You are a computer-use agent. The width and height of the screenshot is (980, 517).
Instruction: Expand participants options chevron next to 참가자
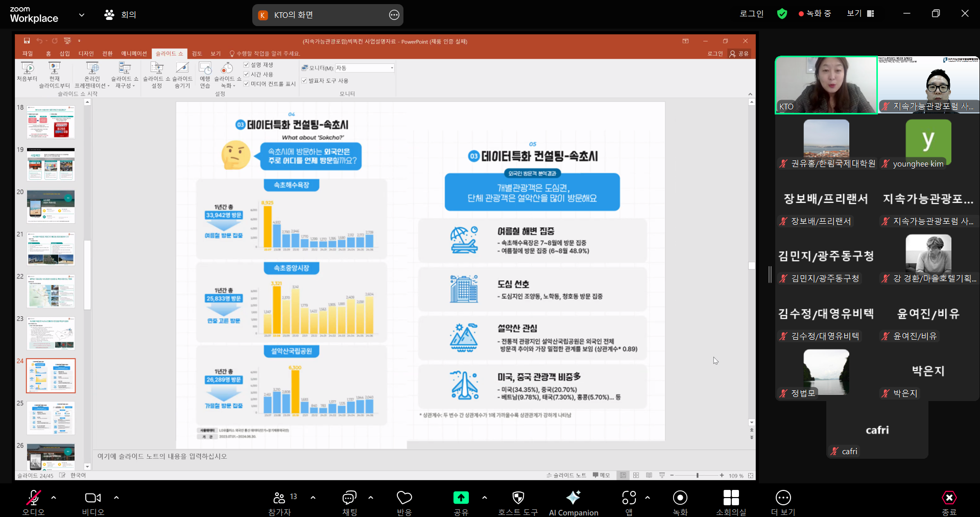click(x=313, y=497)
